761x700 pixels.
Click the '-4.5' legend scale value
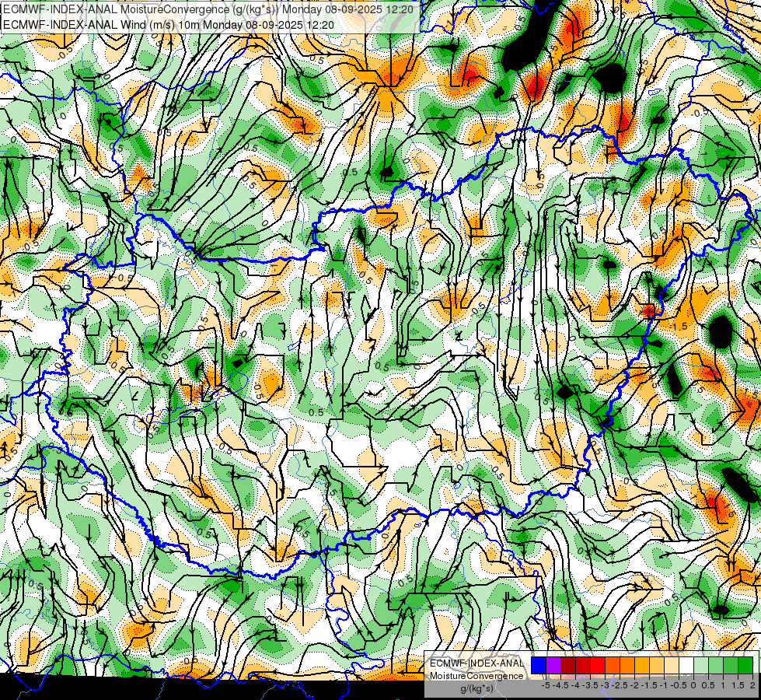[x=560, y=685]
